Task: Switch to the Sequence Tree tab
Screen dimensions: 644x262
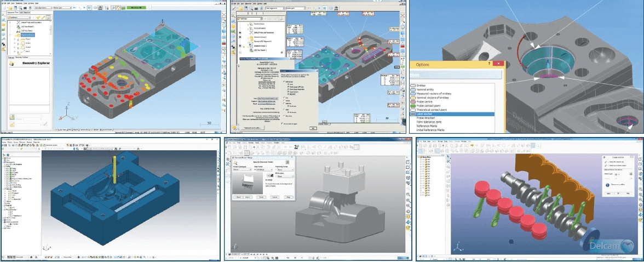Action: (13, 13)
